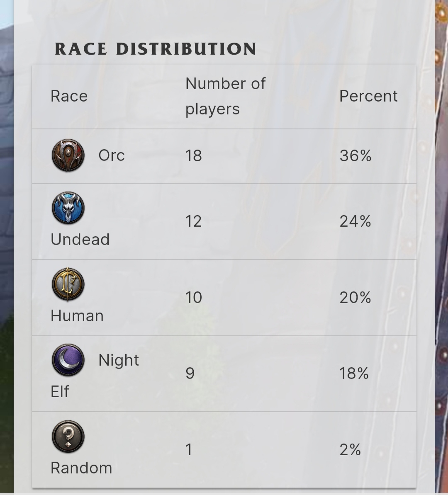This screenshot has width=448, height=495.
Task: Select the Undead race label
Action: 80,239
